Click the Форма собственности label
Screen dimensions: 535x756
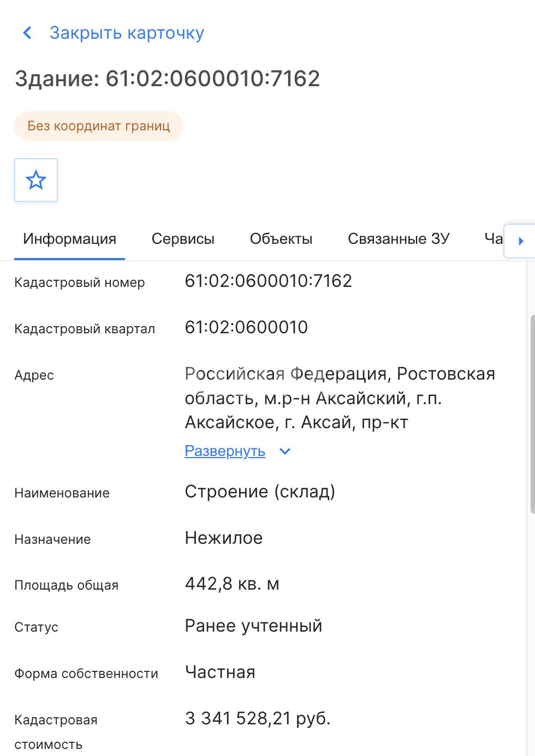(86, 674)
